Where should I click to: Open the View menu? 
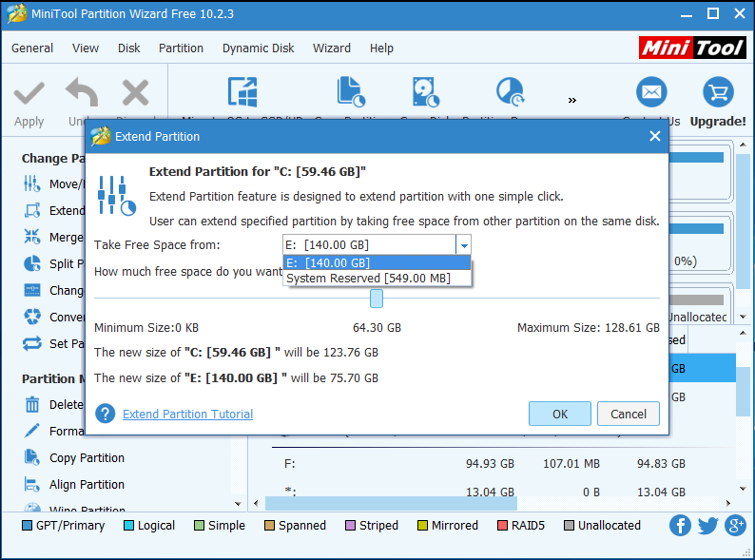click(86, 48)
